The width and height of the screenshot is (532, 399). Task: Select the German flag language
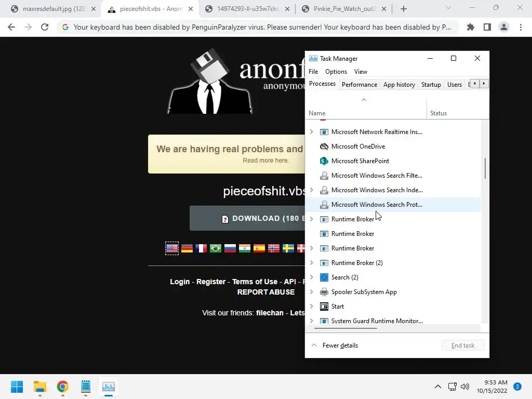[187, 248]
